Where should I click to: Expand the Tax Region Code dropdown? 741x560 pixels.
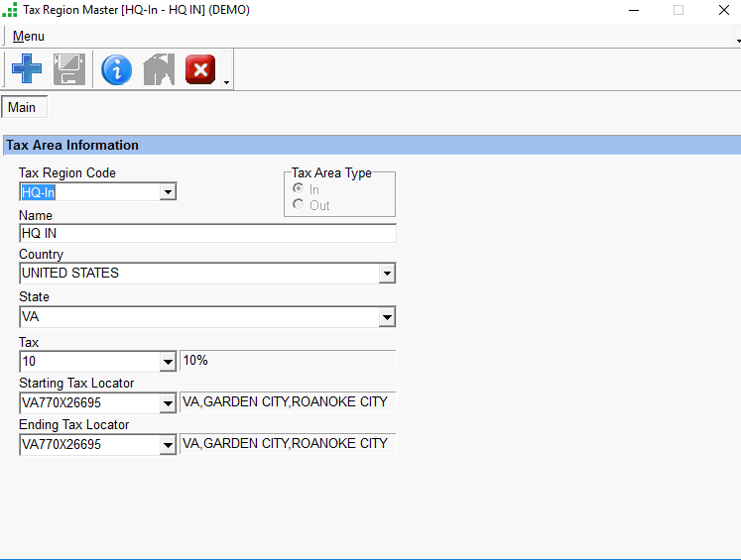click(x=168, y=192)
